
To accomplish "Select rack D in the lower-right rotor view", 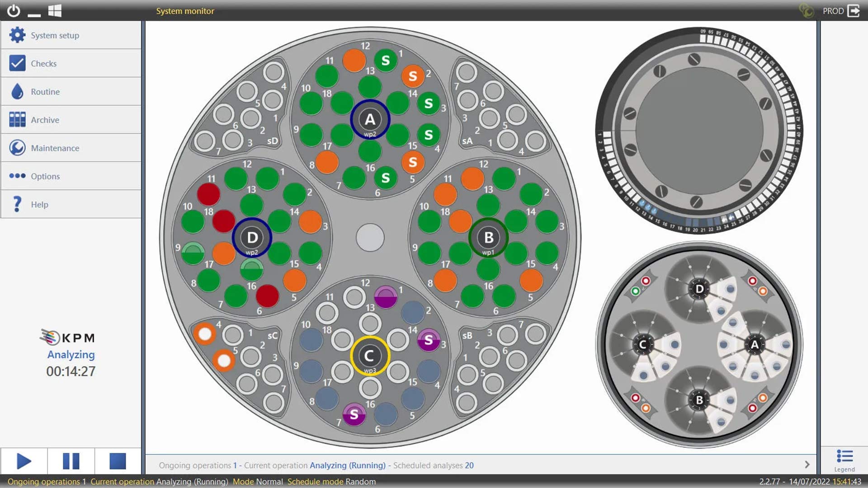I will [699, 289].
